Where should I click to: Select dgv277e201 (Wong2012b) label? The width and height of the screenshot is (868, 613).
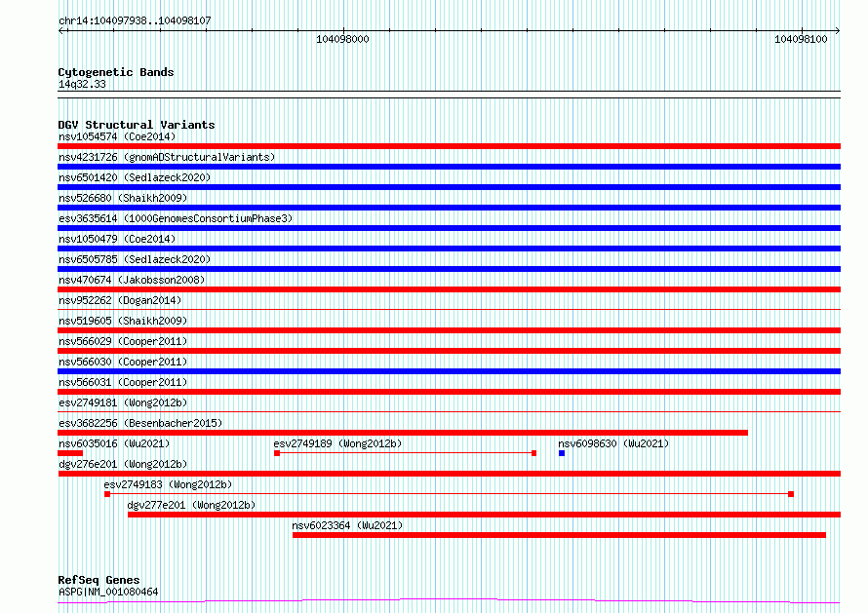click(x=191, y=505)
